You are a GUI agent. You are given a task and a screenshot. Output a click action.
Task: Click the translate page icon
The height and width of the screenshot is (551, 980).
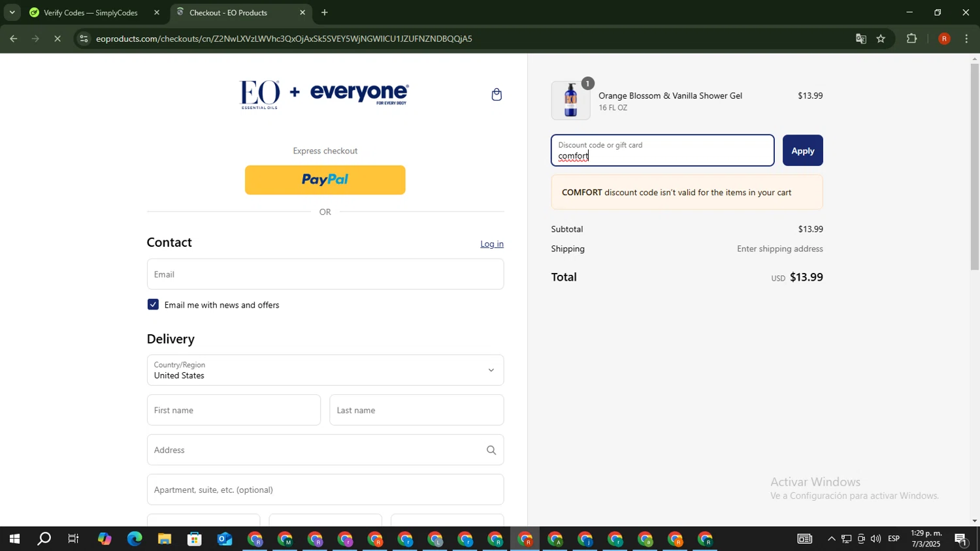(861, 39)
